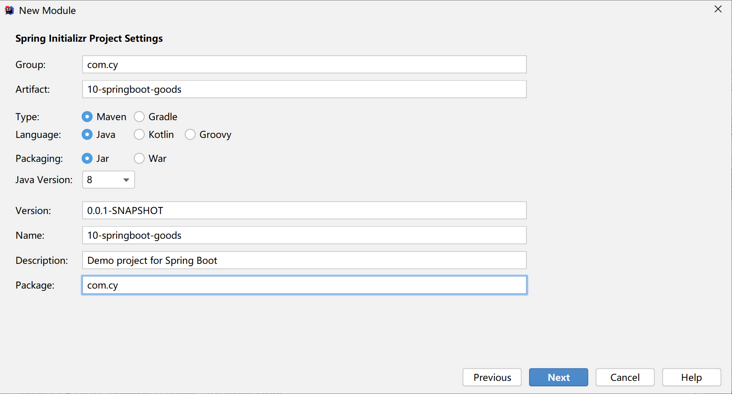Click the Package field containing com.cy
The height and width of the screenshot is (394, 732).
(304, 285)
